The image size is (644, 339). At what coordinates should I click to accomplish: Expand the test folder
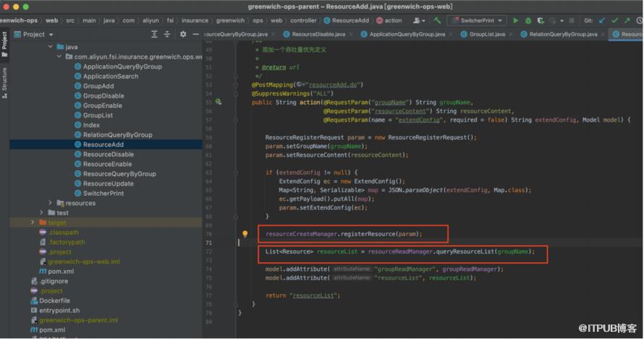(x=41, y=213)
